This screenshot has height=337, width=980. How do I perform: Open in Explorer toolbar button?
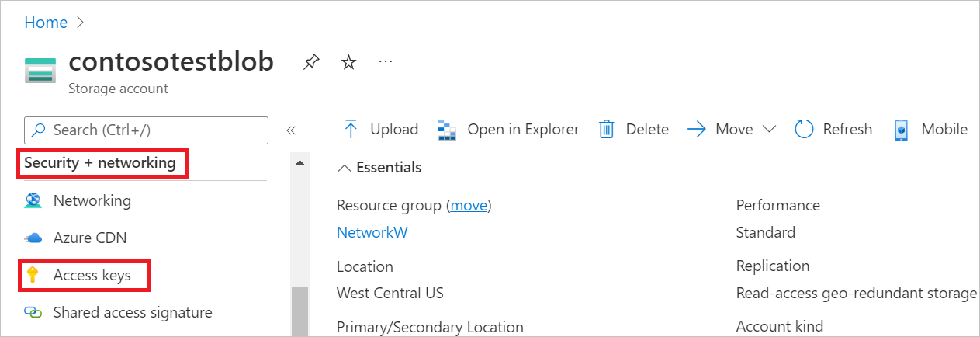click(x=508, y=130)
